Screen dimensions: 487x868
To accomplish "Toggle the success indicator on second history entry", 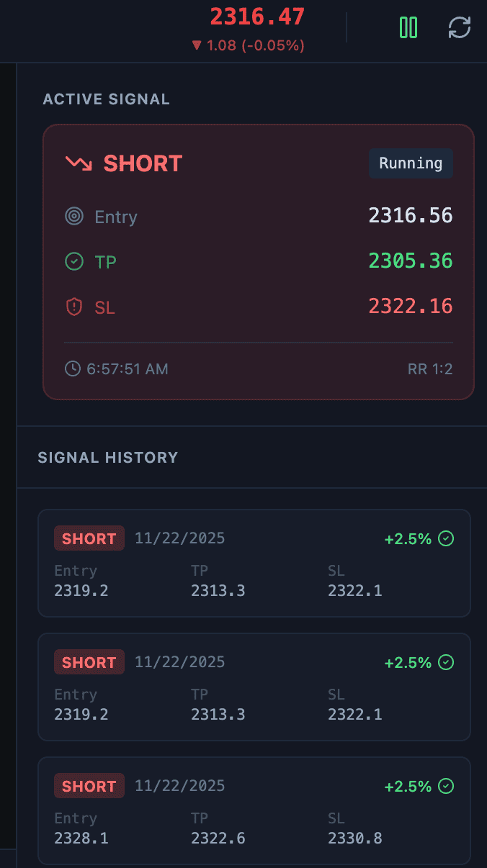I will click(x=446, y=662).
